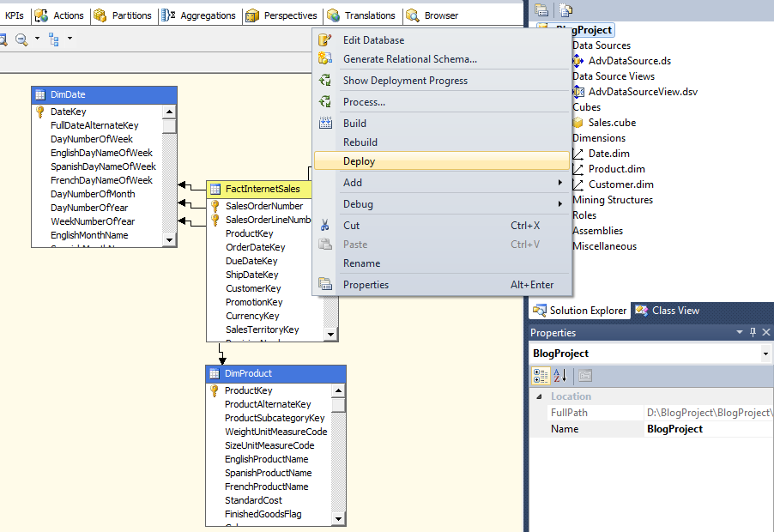Click the Product.dim dimension icon
Image resolution: width=774 pixels, height=532 pixels.
(577, 169)
